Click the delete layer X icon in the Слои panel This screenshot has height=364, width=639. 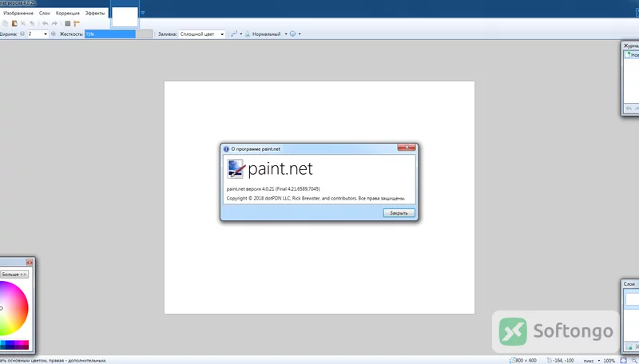[637, 347]
